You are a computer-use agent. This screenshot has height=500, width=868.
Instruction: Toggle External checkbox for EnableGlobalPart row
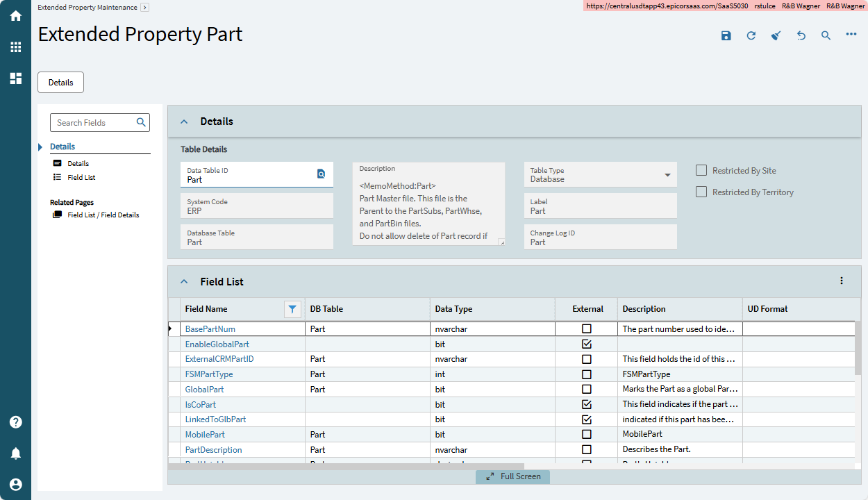pyautogui.click(x=586, y=344)
